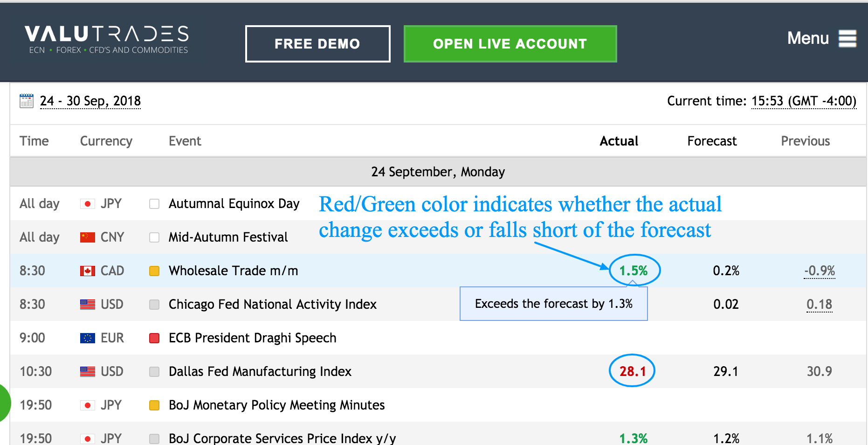Screen dimensions: 868x445
Task: Click the previous value 0.18 link
Action: (x=819, y=305)
